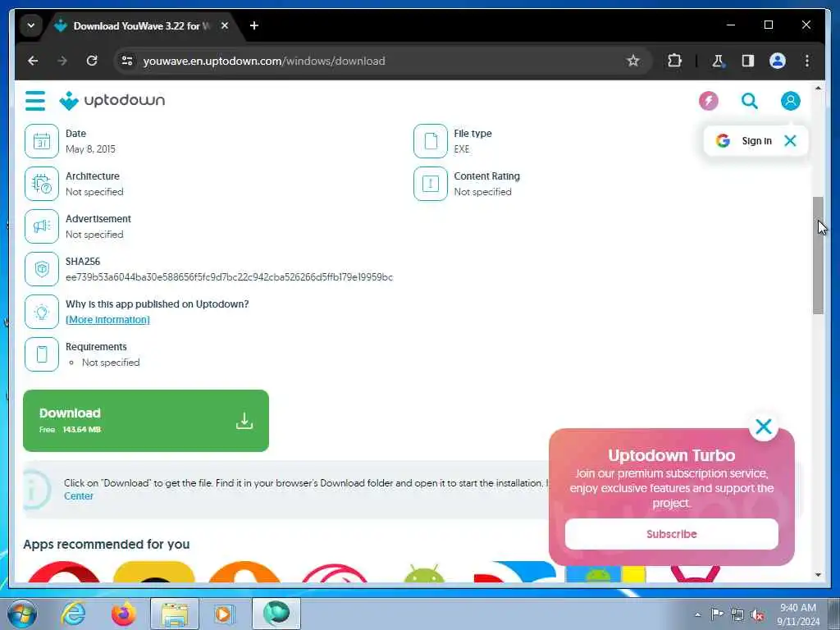
Task: Expand the tab search dropdown arrow
Action: coord(31,25)
